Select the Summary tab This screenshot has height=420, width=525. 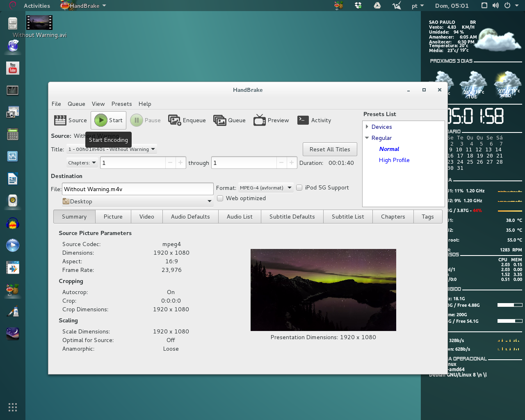(x=74, y=217)
